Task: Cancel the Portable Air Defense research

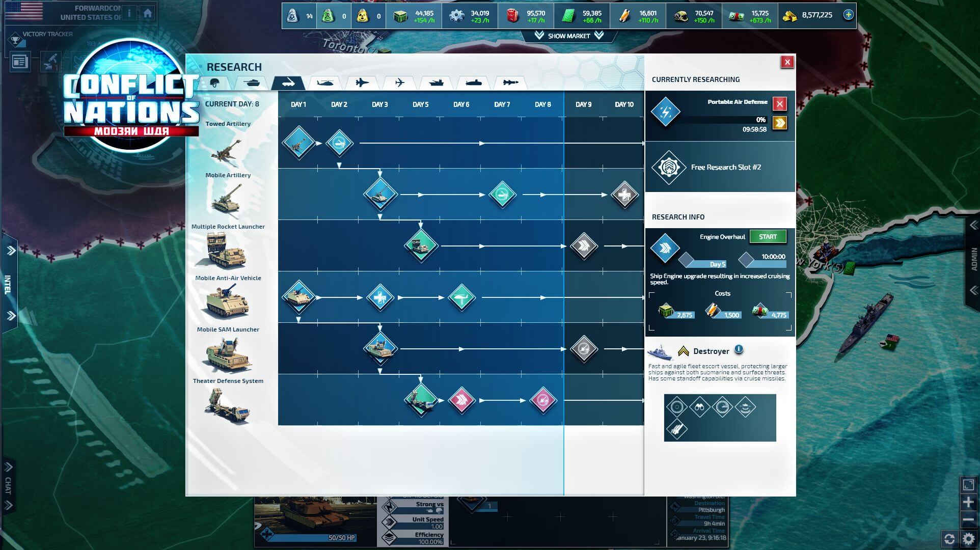Action: tap(779, 104)
